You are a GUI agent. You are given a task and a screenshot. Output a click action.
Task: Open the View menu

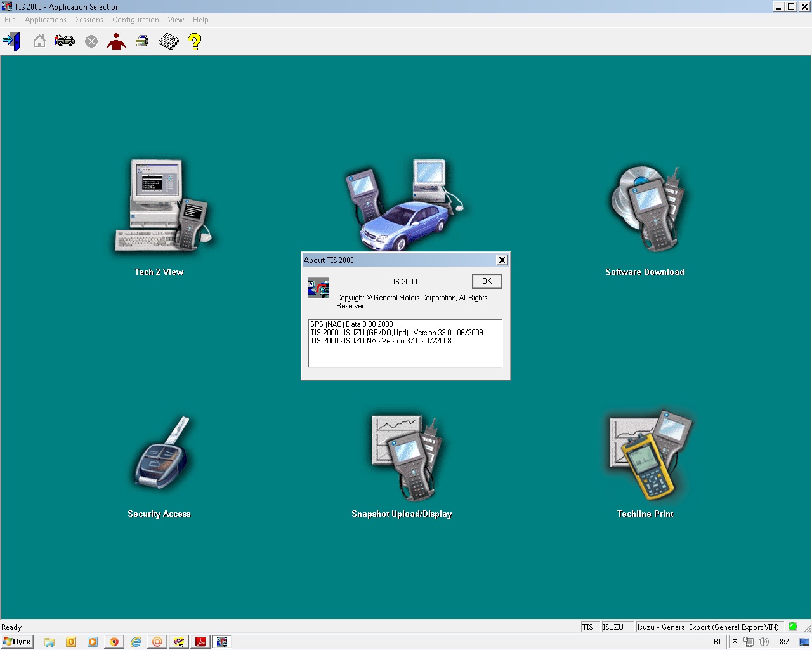[176, 20]
